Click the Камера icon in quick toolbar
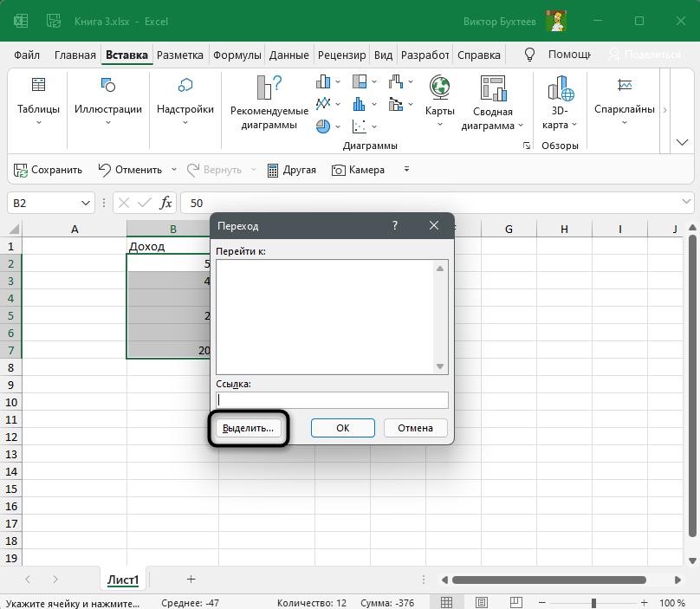Image resolution: width=700 pixels, height=609 pixels. point(340,170)
